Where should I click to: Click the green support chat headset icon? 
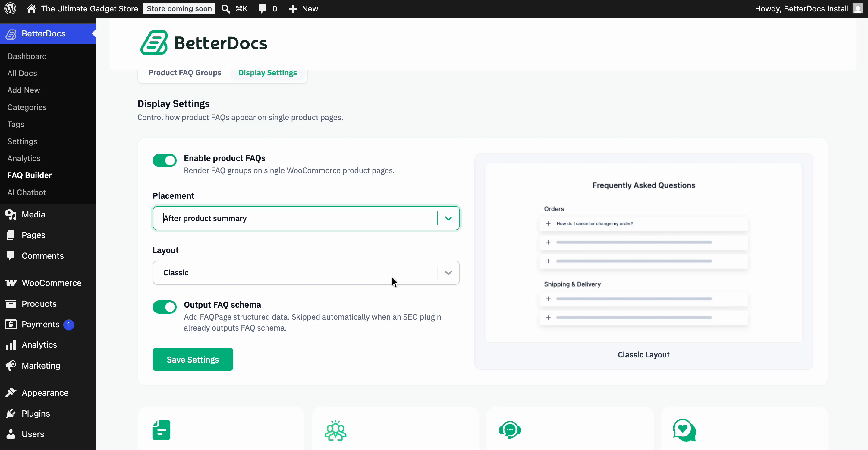[x=510, y=430]
